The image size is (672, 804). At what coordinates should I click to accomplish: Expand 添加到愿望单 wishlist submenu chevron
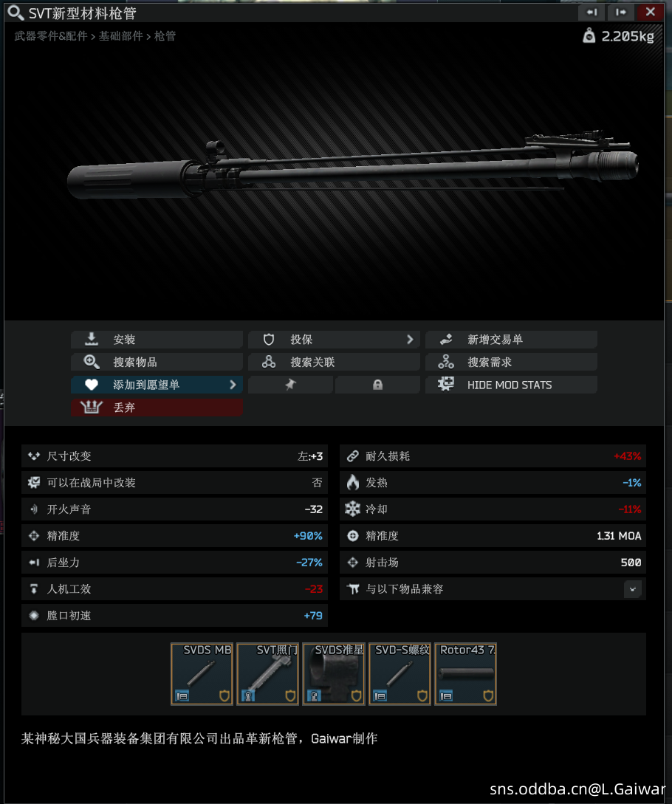[x=233, y=385]
